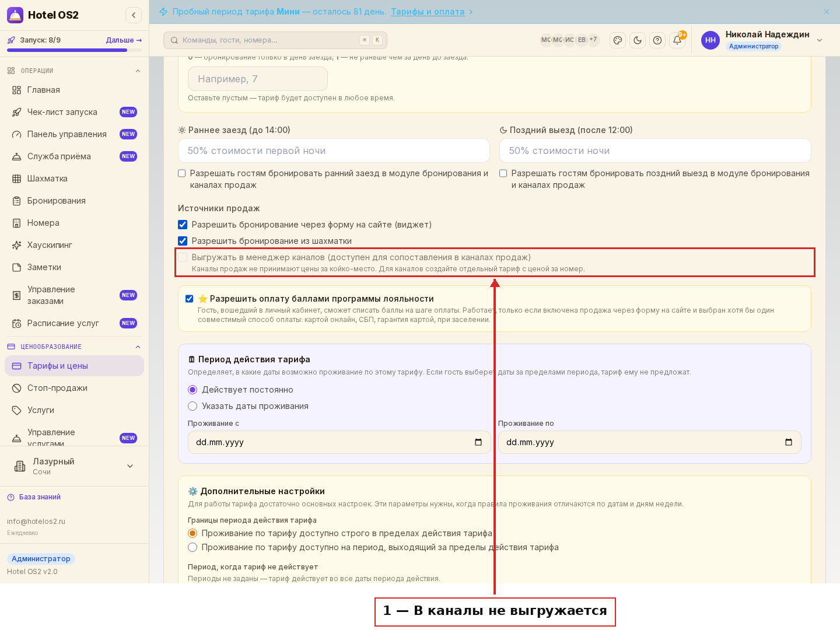Click the EB team member avatar
840x640 pixels.
(x=582, y=40)
